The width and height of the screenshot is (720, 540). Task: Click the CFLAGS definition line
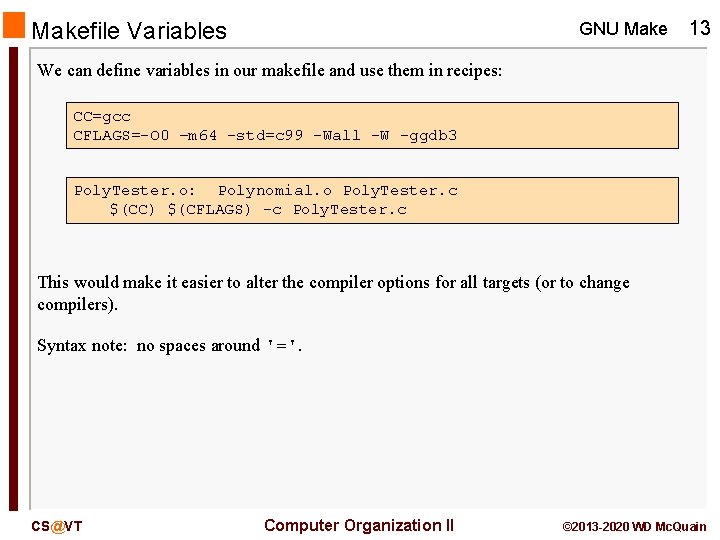265,135
